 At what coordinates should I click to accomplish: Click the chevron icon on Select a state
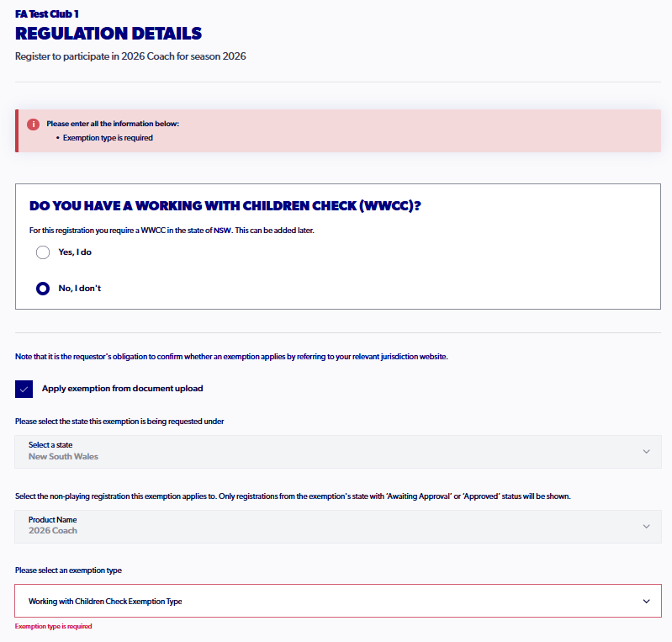(646, 452)
